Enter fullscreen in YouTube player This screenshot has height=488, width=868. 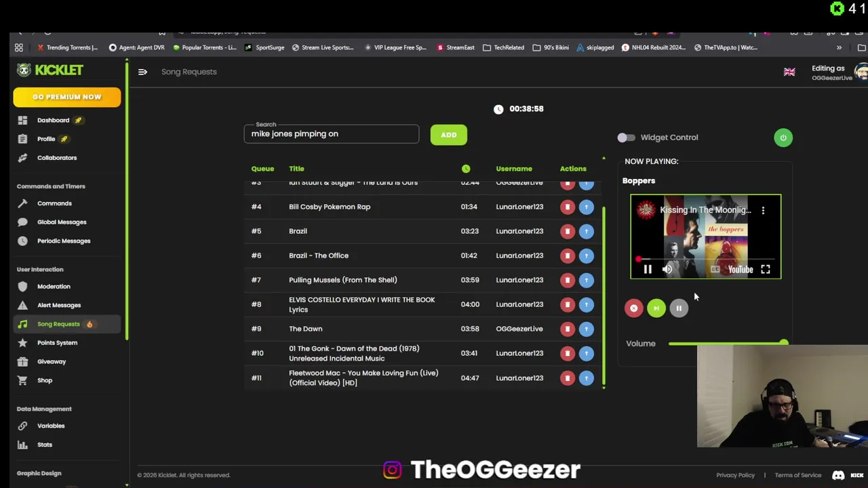[765, 269]
